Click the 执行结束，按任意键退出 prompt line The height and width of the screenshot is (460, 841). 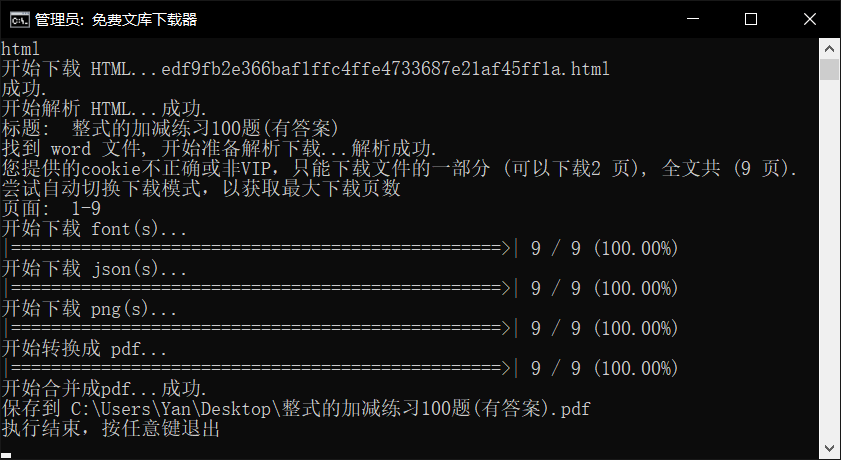pyautogui.click(x=110, y=429)
